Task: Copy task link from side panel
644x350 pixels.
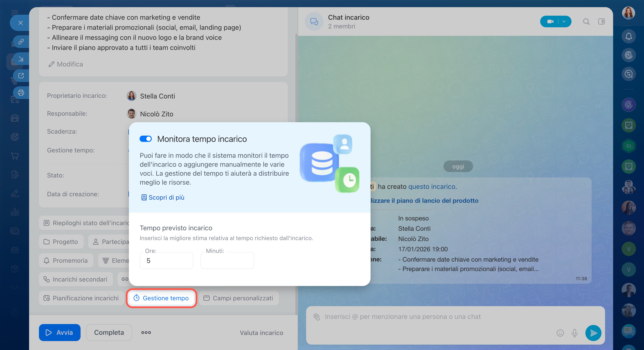Action: tap(21, 41)
